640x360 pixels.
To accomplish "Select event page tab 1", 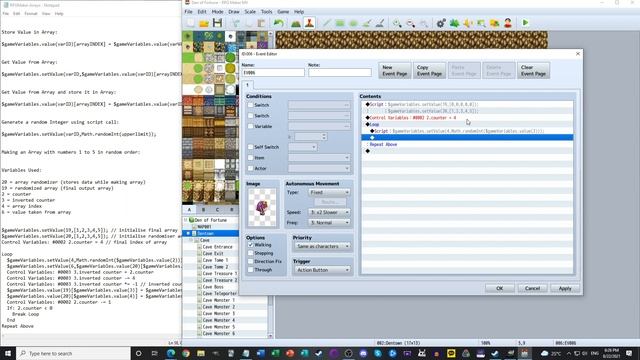I will pyautogui.click(x=247, y=85).
